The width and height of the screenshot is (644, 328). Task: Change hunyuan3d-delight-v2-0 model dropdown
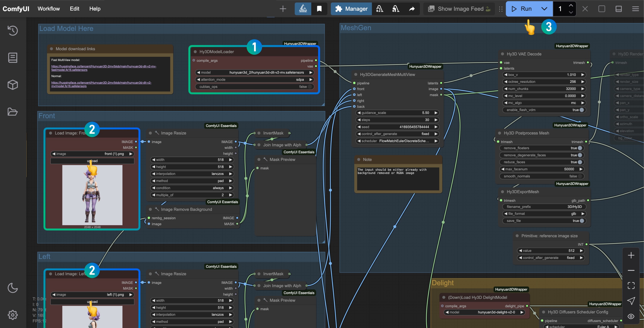coord(484,312)
